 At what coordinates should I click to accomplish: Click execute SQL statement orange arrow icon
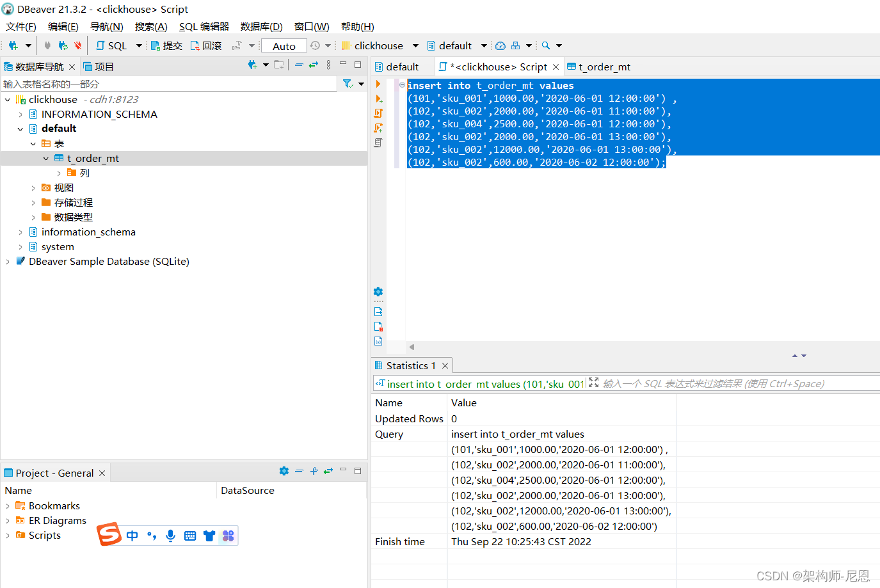378,84
